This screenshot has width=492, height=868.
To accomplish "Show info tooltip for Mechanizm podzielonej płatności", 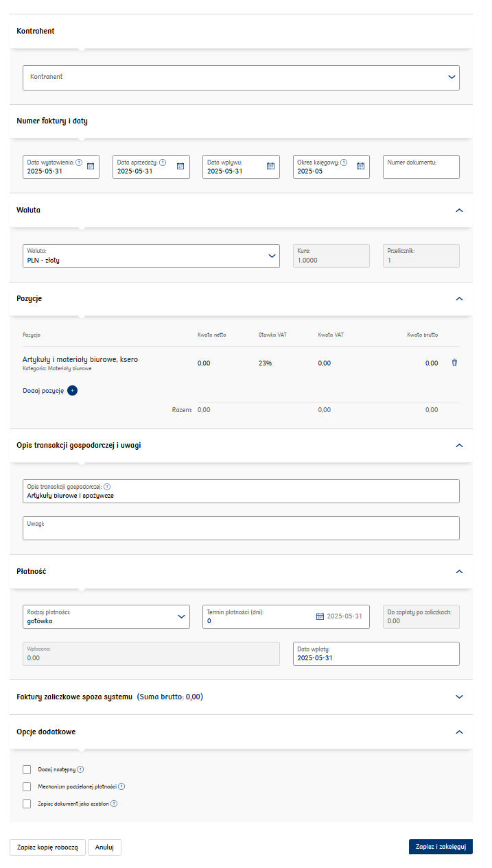I will [x=121, y=786].
